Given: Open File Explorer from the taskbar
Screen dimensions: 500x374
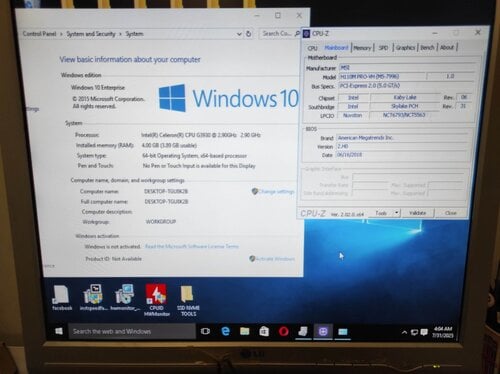Looking at the screenshot, I should pyautogui.click(x=245, y=331).
